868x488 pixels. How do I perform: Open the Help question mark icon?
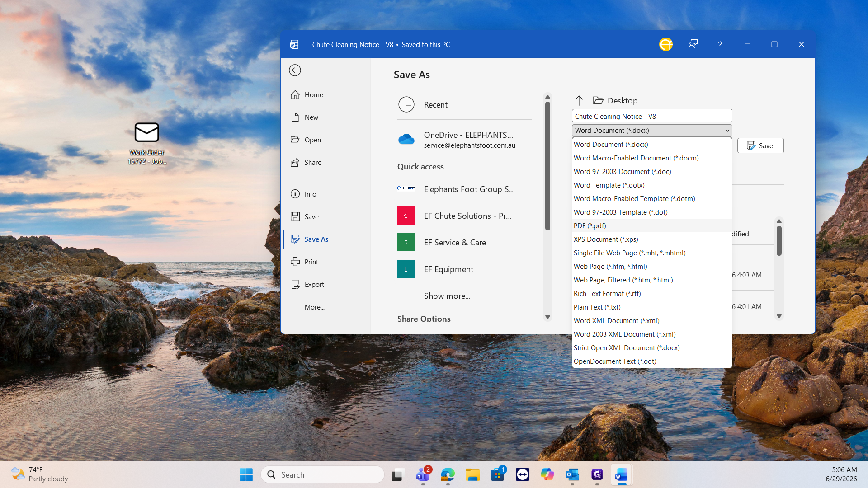click(x=720, y=44)
